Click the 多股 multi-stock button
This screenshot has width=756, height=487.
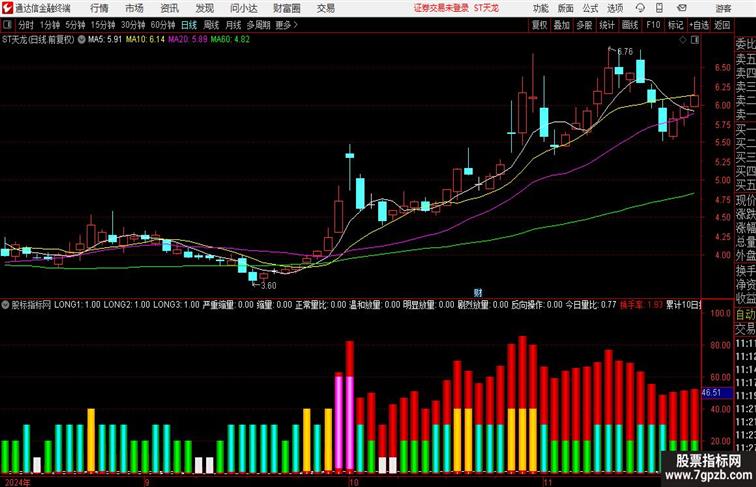(x=584, y=25)
